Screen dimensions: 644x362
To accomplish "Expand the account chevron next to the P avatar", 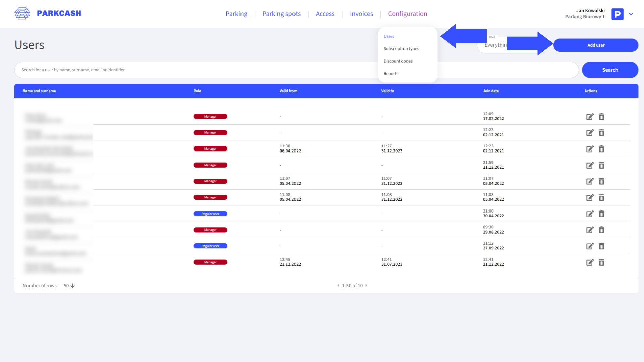I will pyautogui.click(x=631, y=14).
